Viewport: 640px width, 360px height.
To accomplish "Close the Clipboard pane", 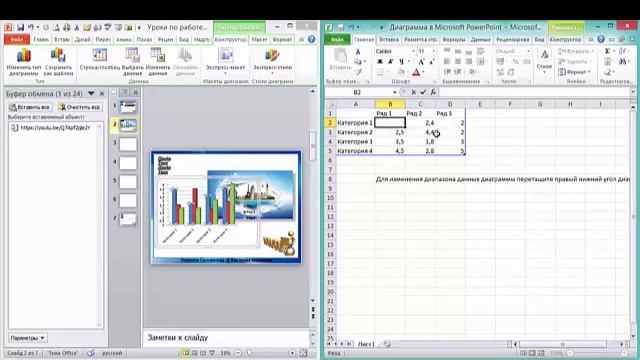I will (102, 93).
